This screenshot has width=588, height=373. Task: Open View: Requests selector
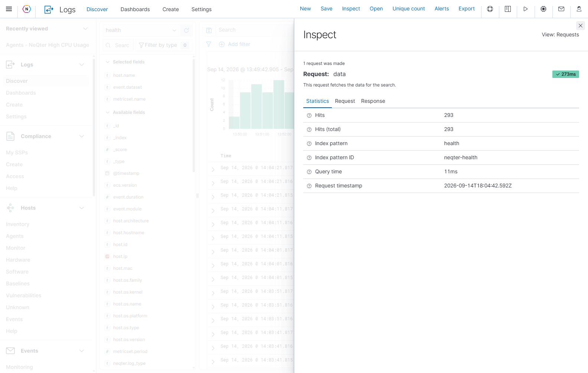point(560,35)
